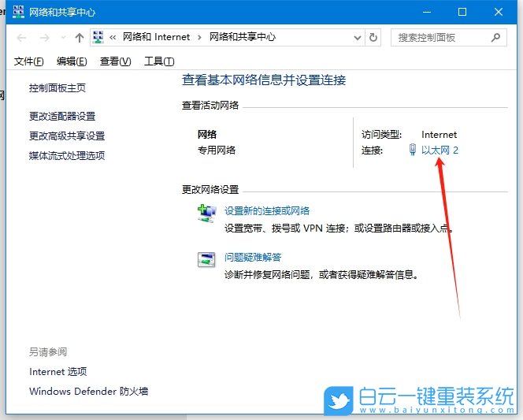Click the 查看基本网络信息并设置连接 heading
Screen dimensions: 523x420
coord(264,80)
